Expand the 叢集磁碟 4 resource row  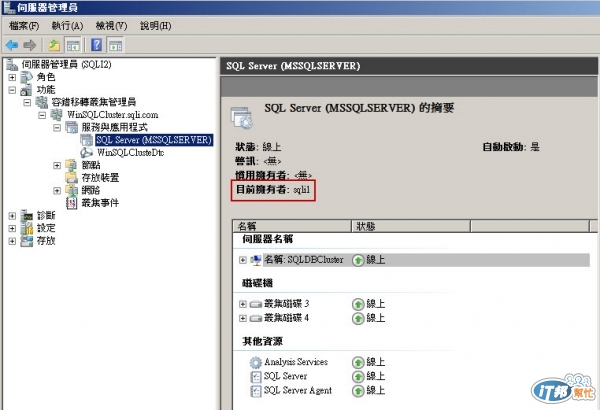(x=243, y=318)
